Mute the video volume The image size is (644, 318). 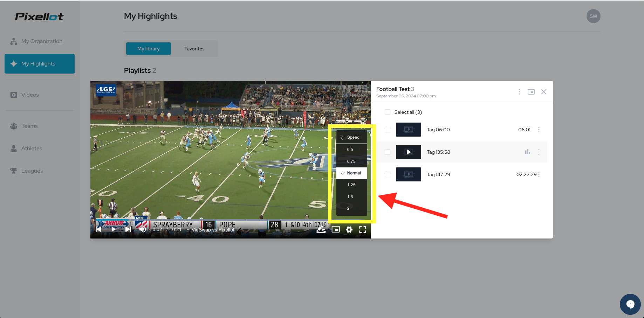pos(143,229)
